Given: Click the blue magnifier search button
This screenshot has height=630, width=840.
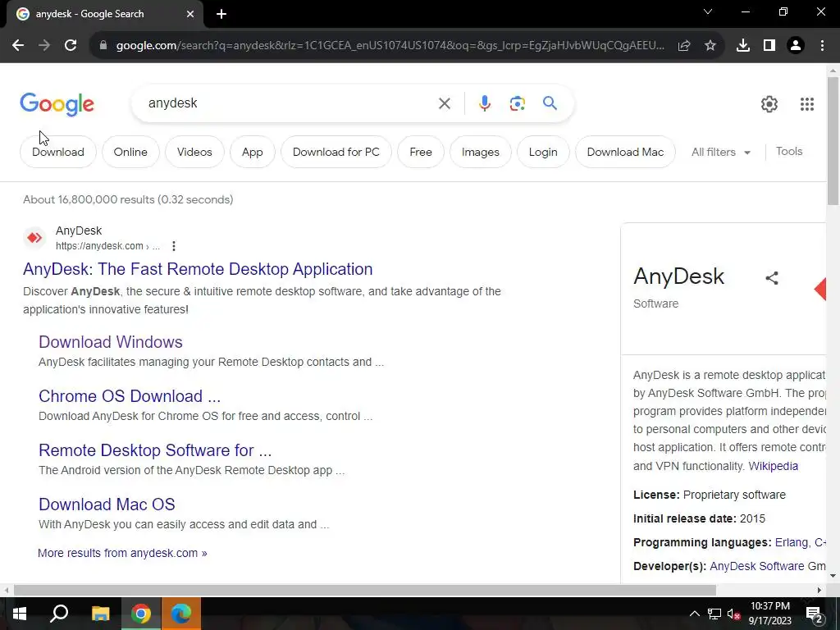Looking at the screenshot, I should 550,103.
